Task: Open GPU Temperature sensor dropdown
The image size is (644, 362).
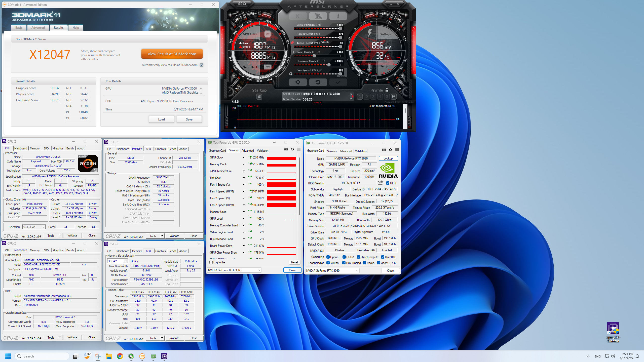Action: 244,171
